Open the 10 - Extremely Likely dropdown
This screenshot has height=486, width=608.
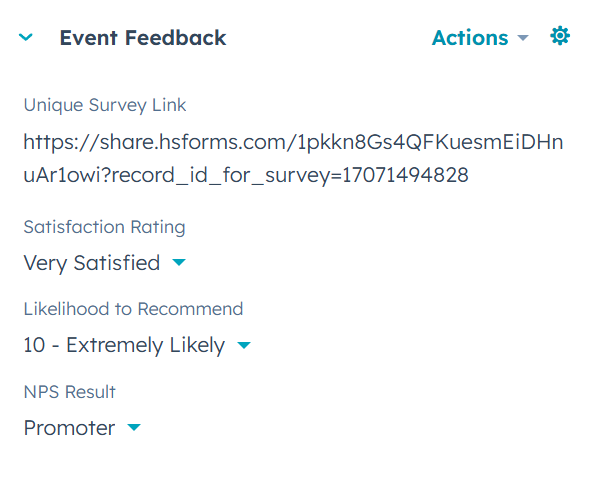(x=137, y=345)
